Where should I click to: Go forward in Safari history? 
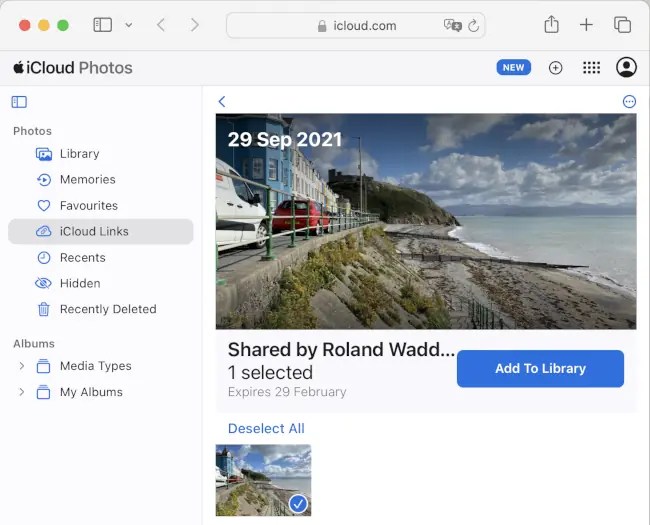(194, 25)
